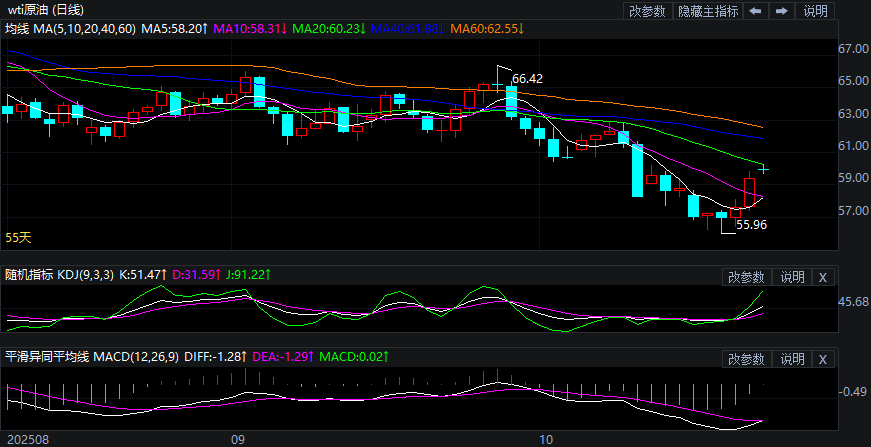
Task: Open 改参数 for the MA main chart
Action: click(648, 11)
